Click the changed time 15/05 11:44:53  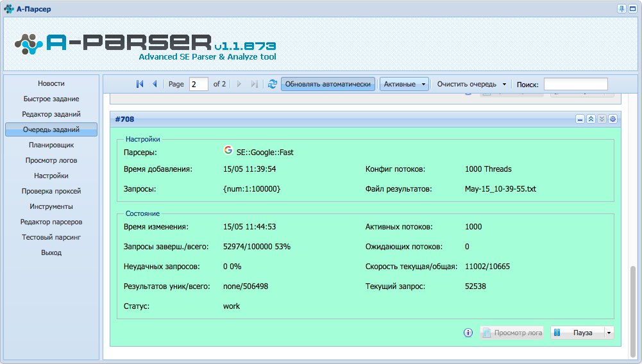[249, 227]
